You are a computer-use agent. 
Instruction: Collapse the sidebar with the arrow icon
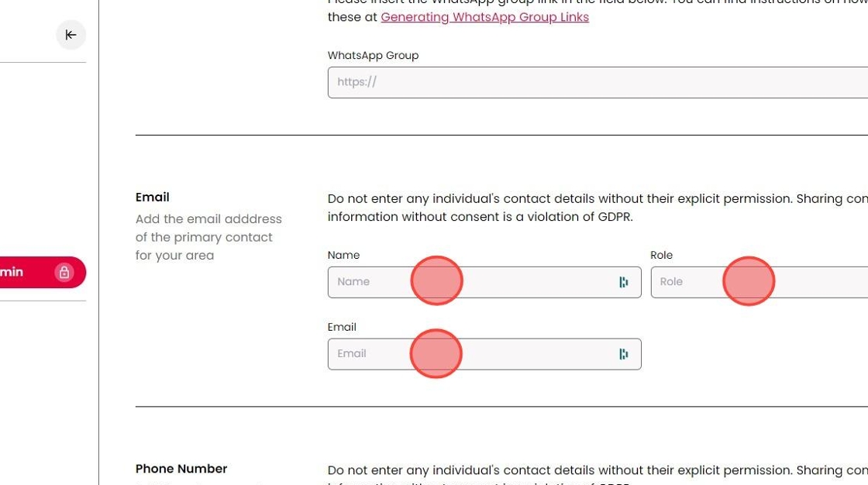pyautogui.click(x=71, y=35)
